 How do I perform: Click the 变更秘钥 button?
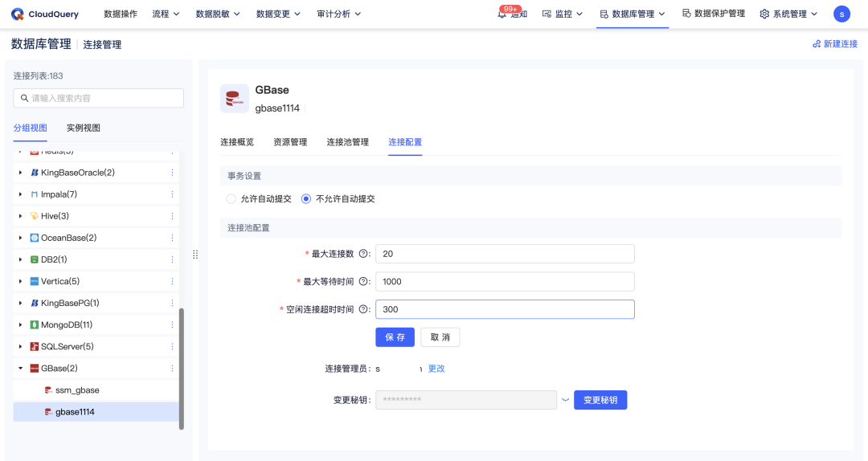pos(600,400)
